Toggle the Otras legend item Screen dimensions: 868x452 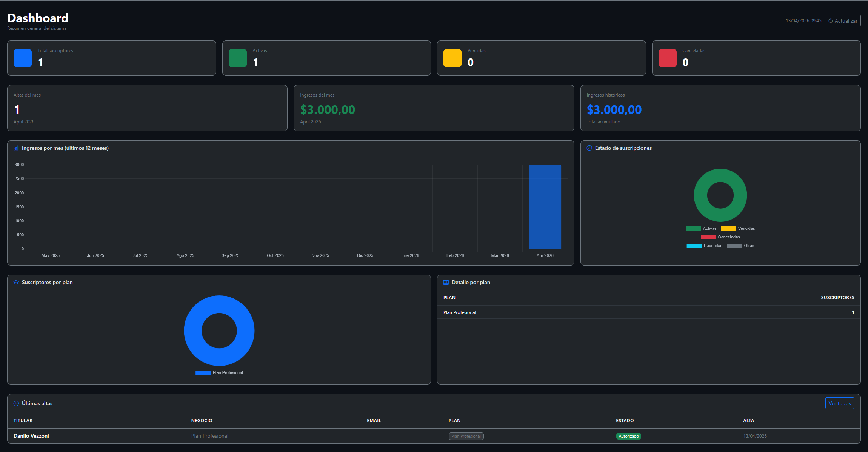(x=740, y=246)
